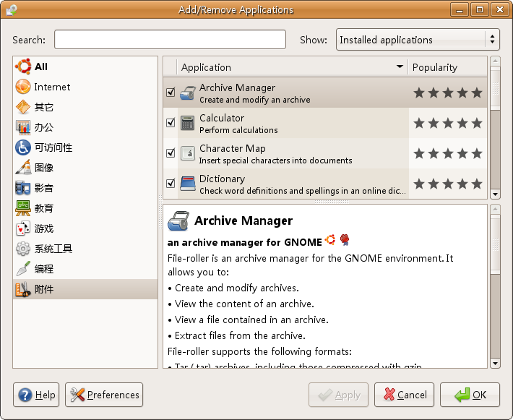Click the Character Map application icon

click(x=188, y=153)
